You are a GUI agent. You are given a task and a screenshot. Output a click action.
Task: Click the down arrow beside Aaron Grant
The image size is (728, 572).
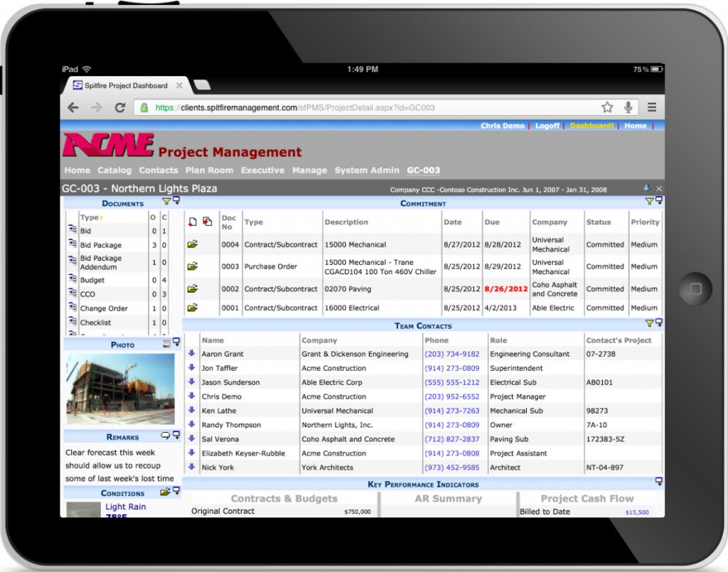192,353
